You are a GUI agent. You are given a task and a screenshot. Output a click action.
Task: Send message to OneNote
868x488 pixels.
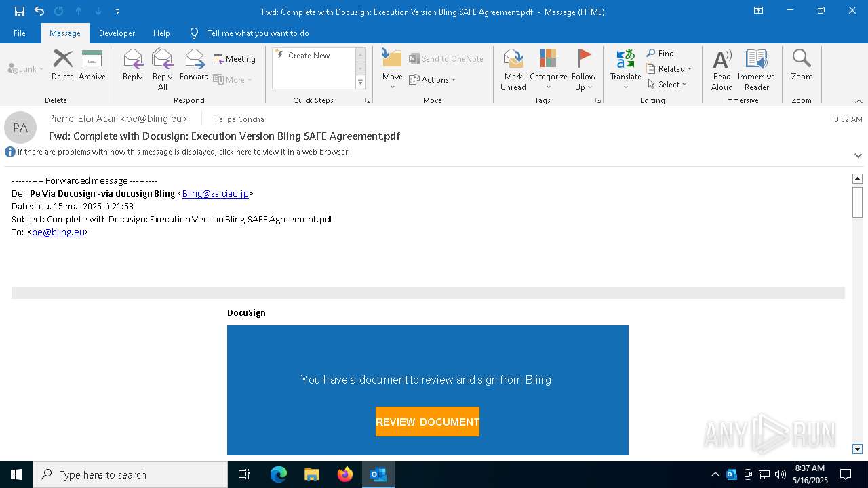pyautogui.click(x=446, y=59)
